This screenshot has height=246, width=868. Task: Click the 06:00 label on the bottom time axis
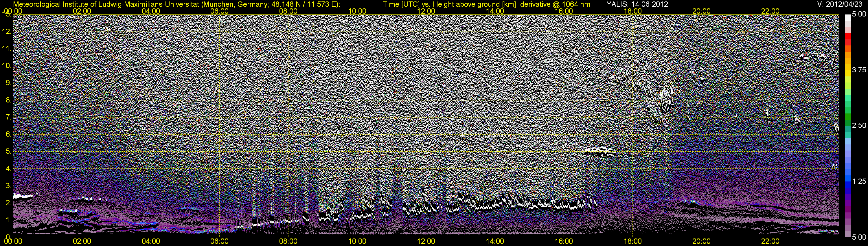[x=219, y=241]
